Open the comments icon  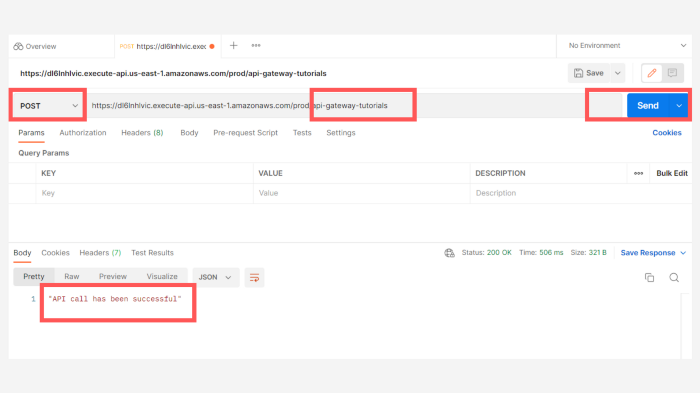672,73
